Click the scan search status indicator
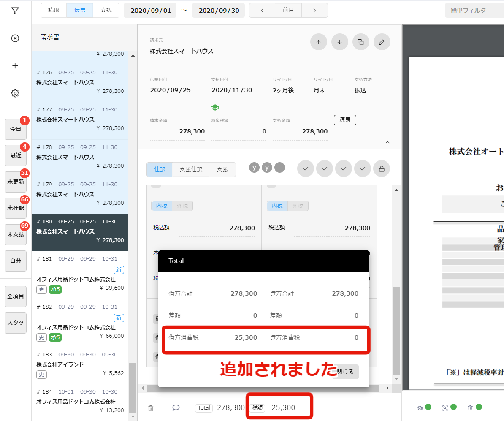The image size is (504, 421). click(445, 408)
